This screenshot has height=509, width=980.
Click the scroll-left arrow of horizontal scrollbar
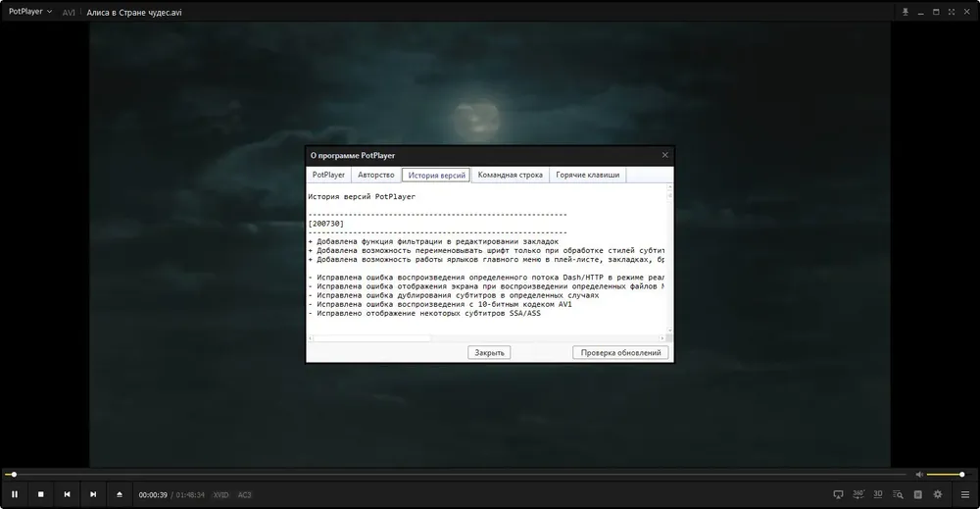311,338
